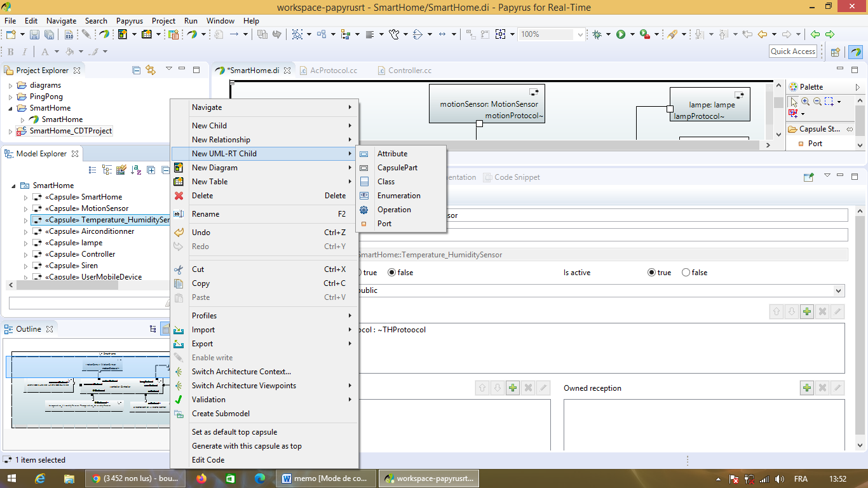The width and height of the screenshot is (868, 488).
Task: Select the false radio for Is active
Action: tap(686, 273)
